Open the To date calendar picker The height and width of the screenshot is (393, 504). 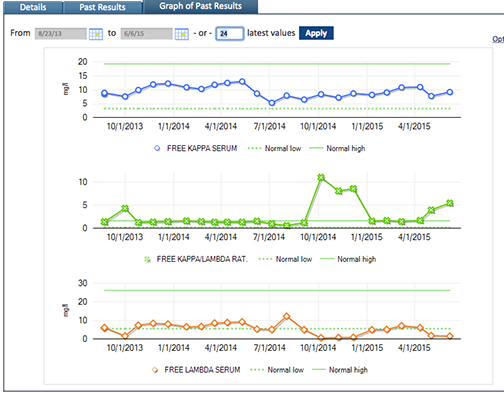coord(182,34)
